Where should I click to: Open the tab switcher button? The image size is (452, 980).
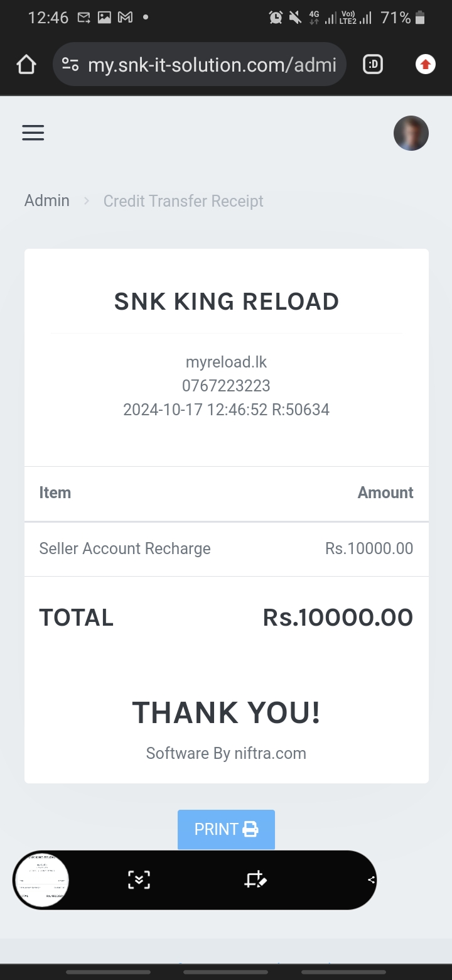click(x=373, y=64)
